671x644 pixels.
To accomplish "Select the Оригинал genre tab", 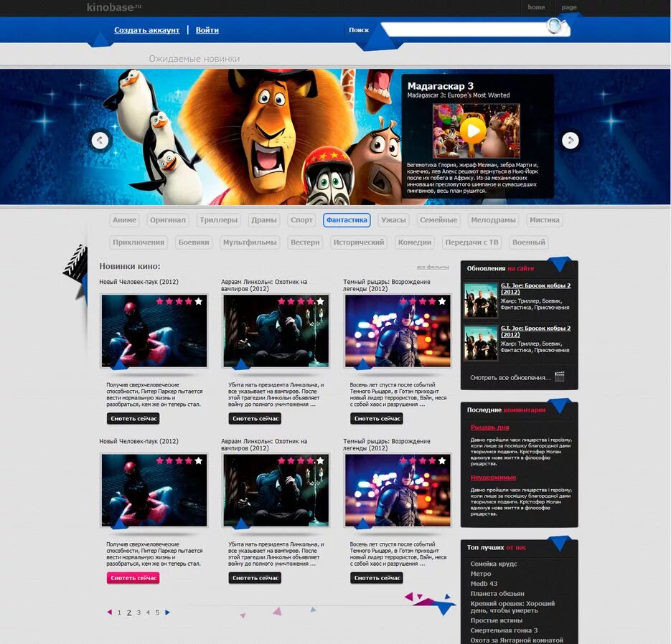I will (x=168, y=219).
